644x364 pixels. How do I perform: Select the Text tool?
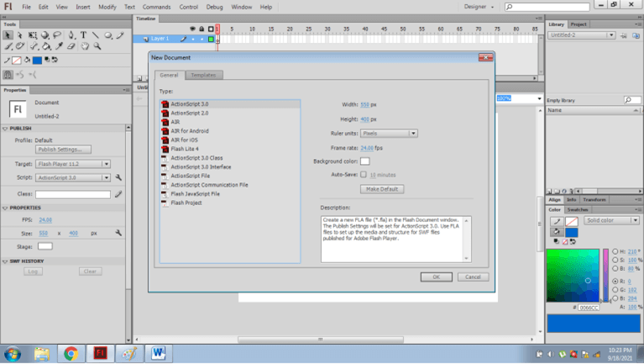(x=83, y=35)
